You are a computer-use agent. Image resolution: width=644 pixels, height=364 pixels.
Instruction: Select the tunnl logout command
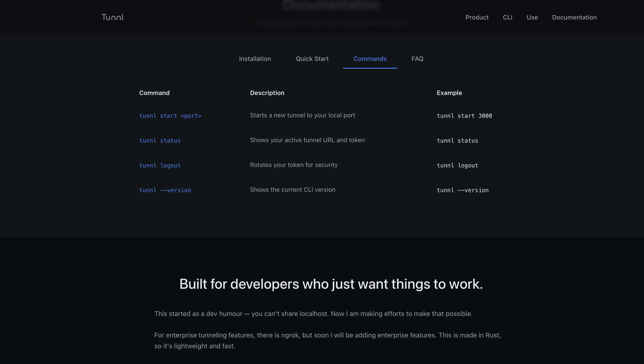point(160,165)
